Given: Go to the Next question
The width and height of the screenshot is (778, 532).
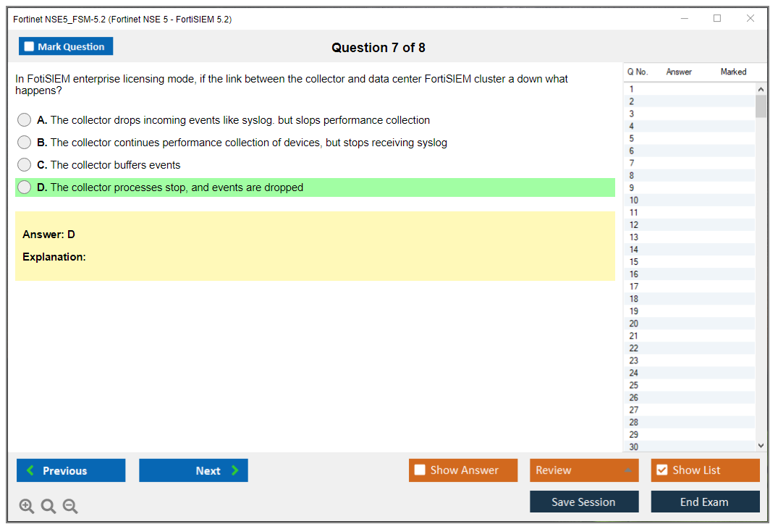Looking at the screenshot, I should 193,470.
